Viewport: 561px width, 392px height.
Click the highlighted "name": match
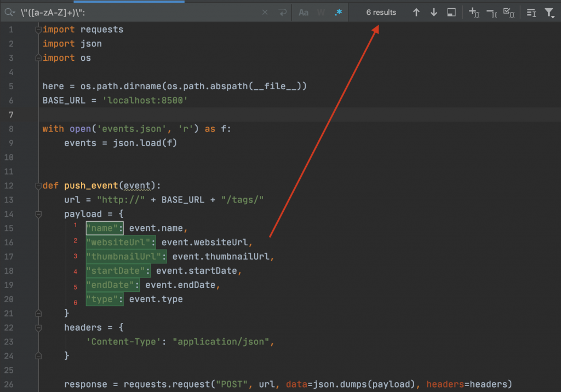click(105, 228)
